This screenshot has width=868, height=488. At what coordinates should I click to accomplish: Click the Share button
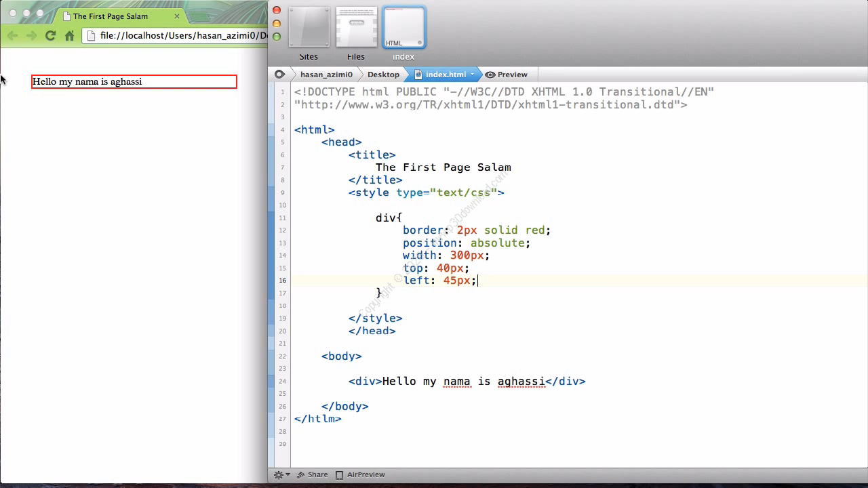[313, 475]
